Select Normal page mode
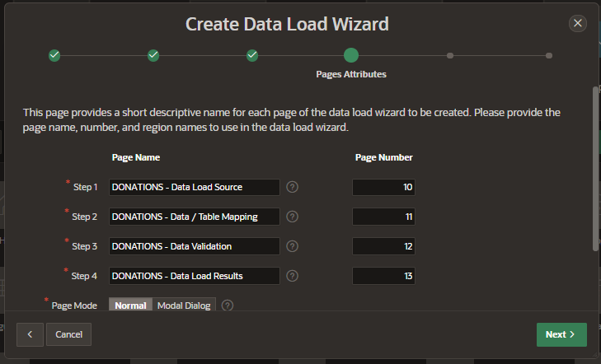601x364 pixels. click(x=131, y=305)
